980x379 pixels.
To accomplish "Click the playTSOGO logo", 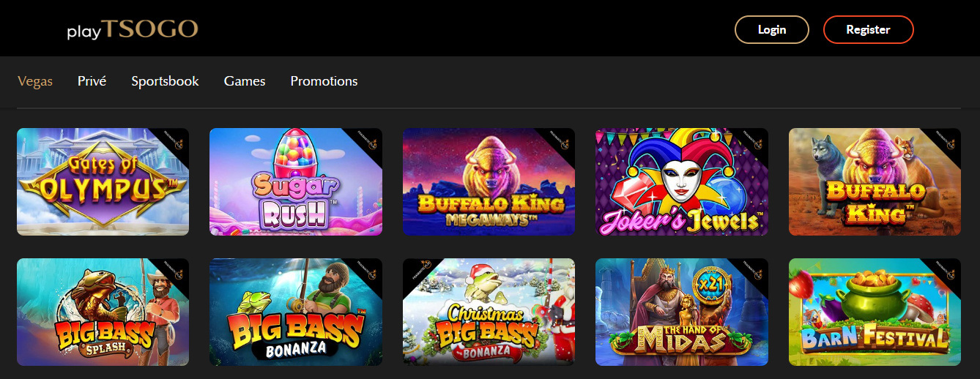I will 133,30.
